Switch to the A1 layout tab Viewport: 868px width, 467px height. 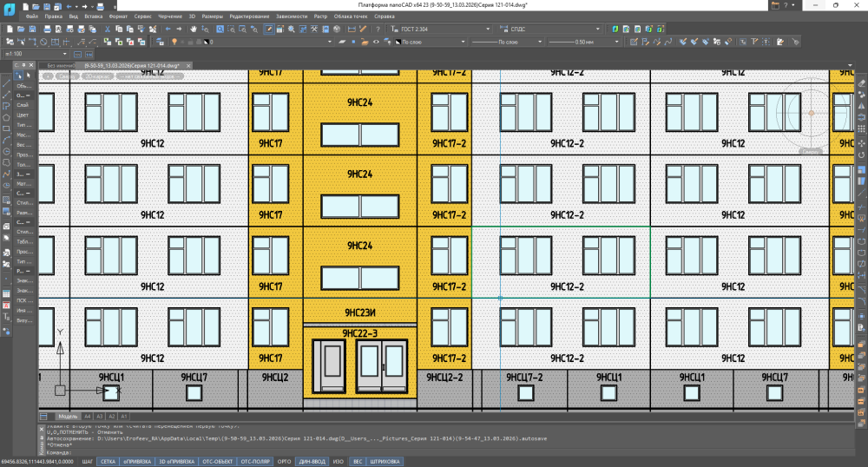(x=124, y=416)
